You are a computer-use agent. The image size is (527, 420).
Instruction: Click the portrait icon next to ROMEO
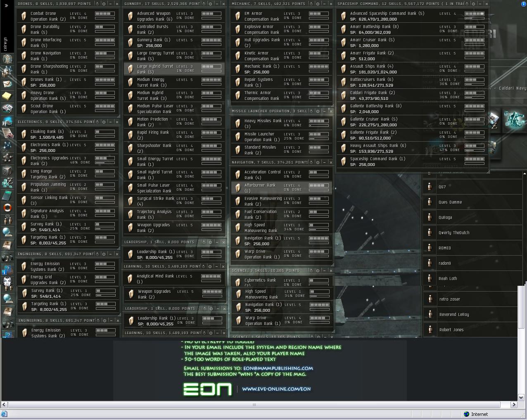(x=430, y=248)
